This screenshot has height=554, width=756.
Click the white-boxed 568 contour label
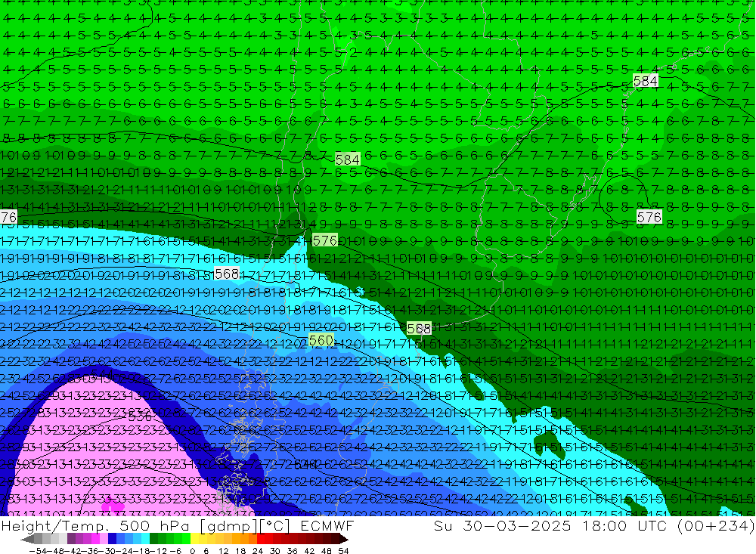pyautogui.click(x=227, y=274)
